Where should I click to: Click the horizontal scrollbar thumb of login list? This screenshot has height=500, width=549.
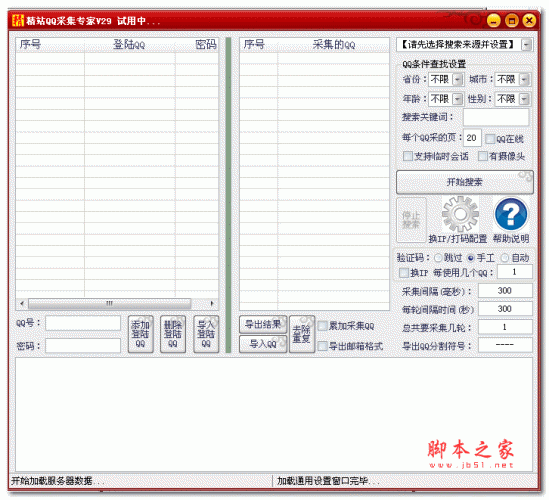pyautogui.click(x=110, y=304)
